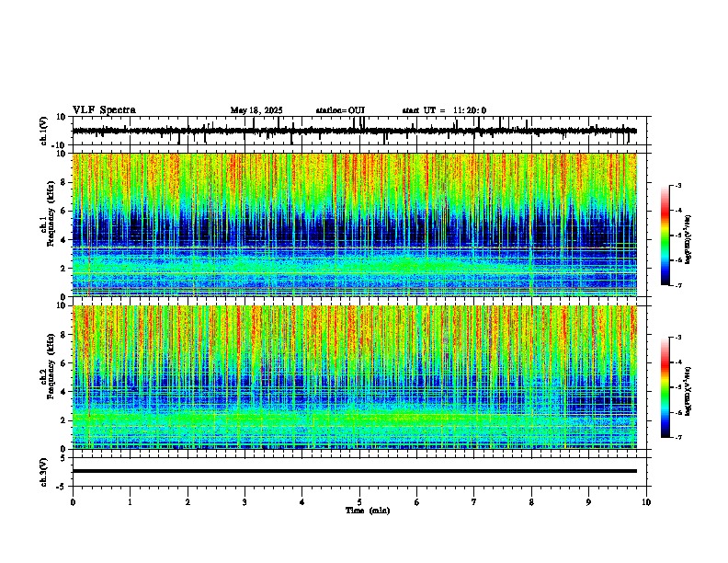
Task: Click the "3" tick on the time axis
Action: (x=245, y=502)
